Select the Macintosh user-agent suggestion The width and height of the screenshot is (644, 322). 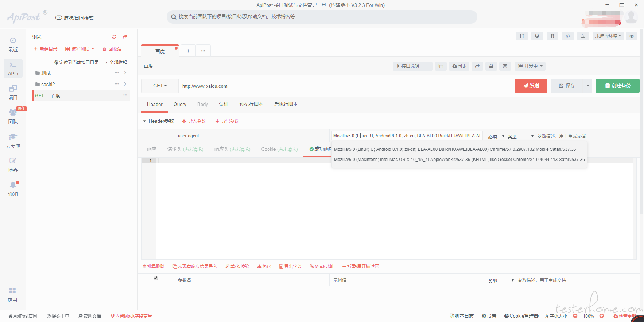coord(459,160)
